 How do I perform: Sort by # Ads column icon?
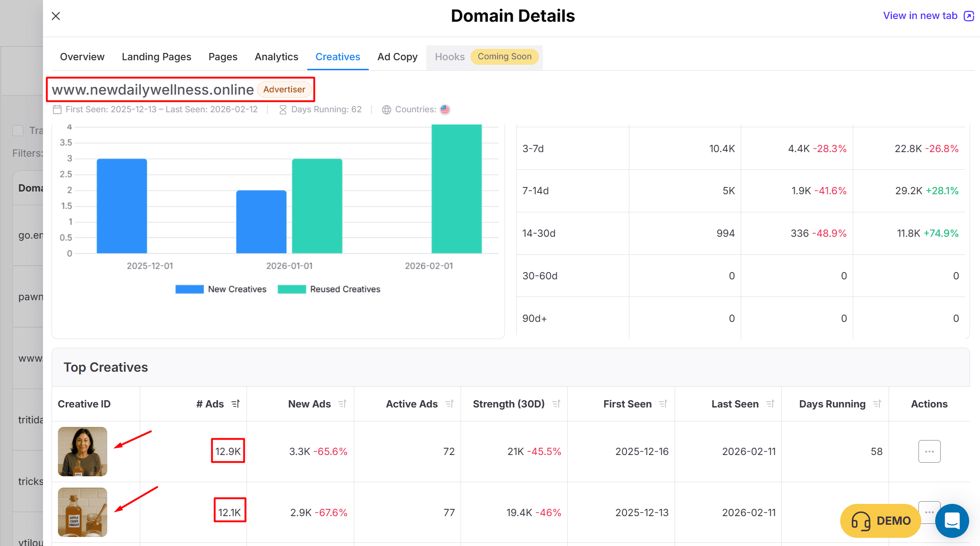[x=235, y=404]
